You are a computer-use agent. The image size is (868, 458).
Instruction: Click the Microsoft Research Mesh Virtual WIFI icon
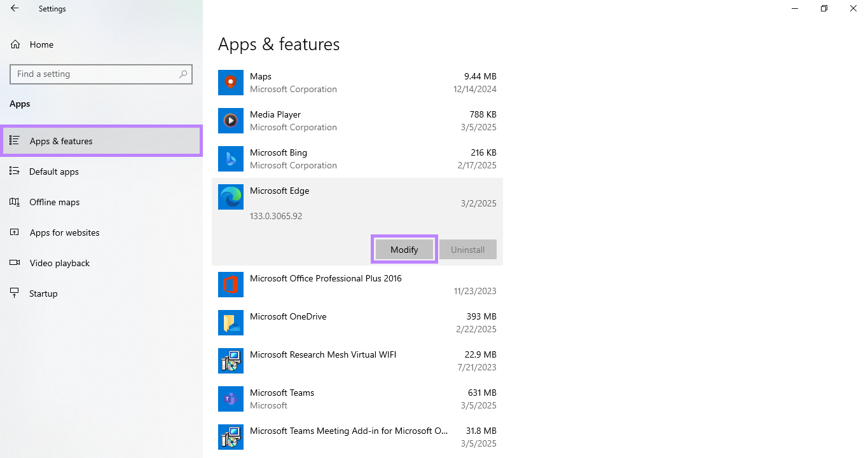230,361
